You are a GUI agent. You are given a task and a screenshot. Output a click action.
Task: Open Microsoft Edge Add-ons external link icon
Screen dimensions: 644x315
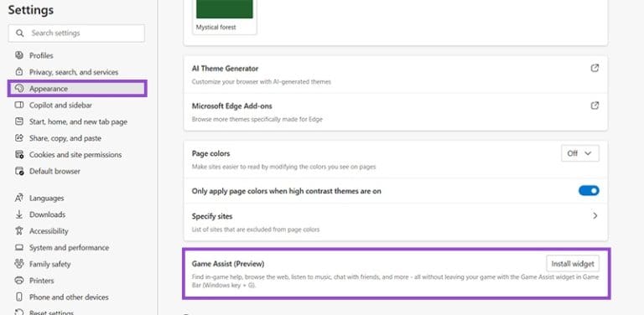click(595, 106)
